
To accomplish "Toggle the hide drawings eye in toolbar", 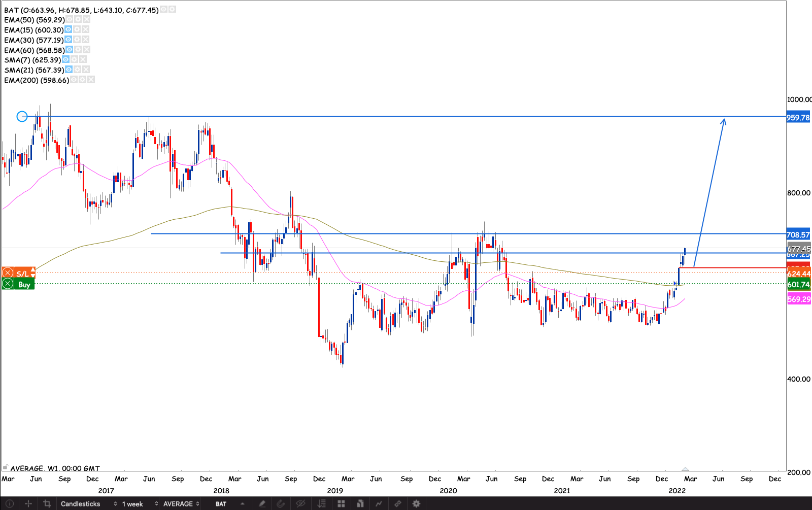I will pos(300,503).
